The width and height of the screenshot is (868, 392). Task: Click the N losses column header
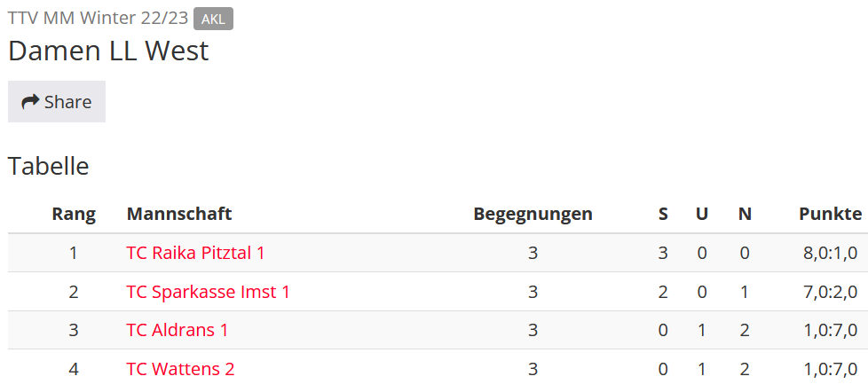tap(745, 214)
